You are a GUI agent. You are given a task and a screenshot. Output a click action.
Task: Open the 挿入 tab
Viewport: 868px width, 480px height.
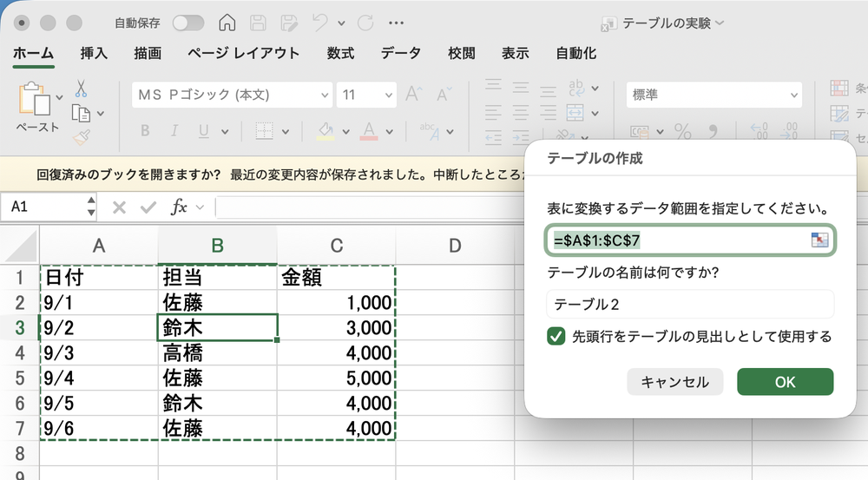coord(94,53)
